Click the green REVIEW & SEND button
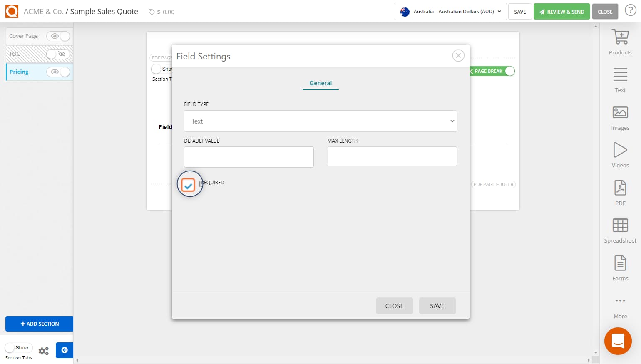641x364 pixels. (561, 11)
